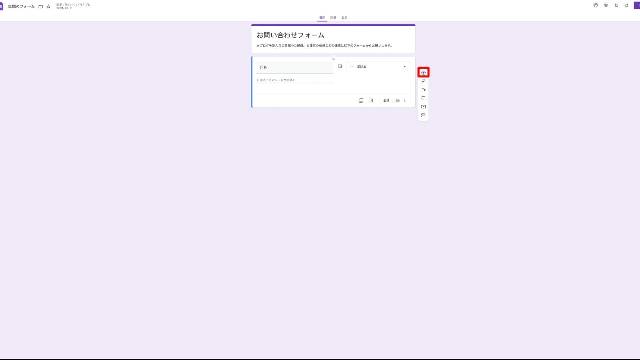This screenshot has height=360, width=640.
Task: Click the Add section icon in the side toolbar
Action: (x=423, y=115)
